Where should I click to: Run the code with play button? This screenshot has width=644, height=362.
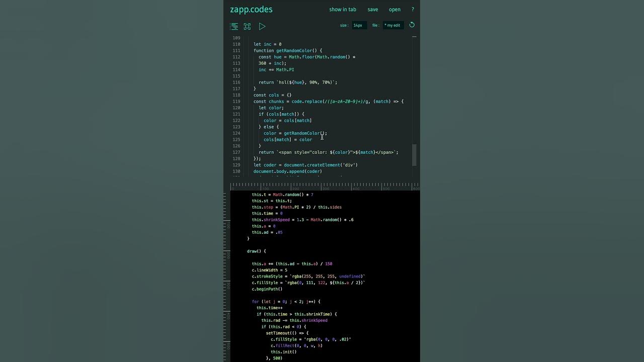(x=262, y=26)
